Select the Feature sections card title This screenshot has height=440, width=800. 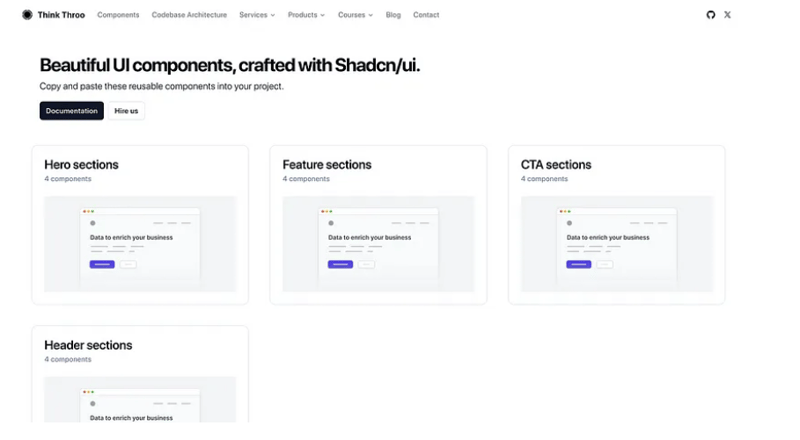327,165
